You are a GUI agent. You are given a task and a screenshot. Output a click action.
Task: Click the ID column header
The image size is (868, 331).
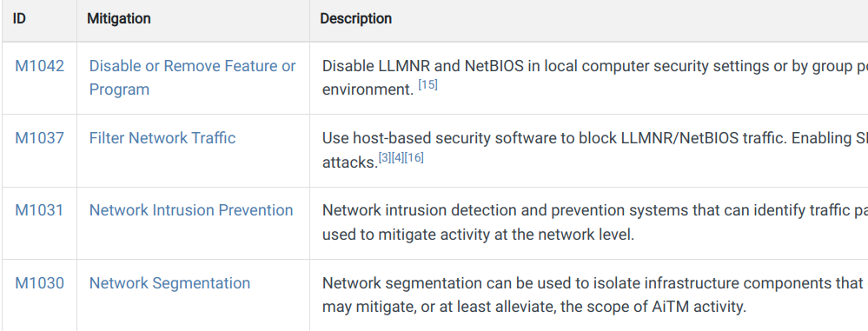[x=19, y=19]
